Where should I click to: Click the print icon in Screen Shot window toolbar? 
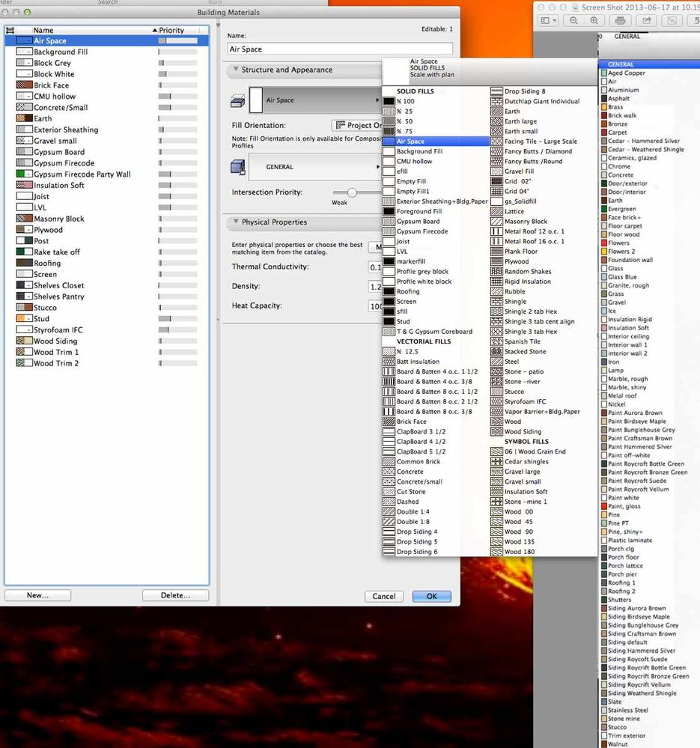[x=620, y=20]
